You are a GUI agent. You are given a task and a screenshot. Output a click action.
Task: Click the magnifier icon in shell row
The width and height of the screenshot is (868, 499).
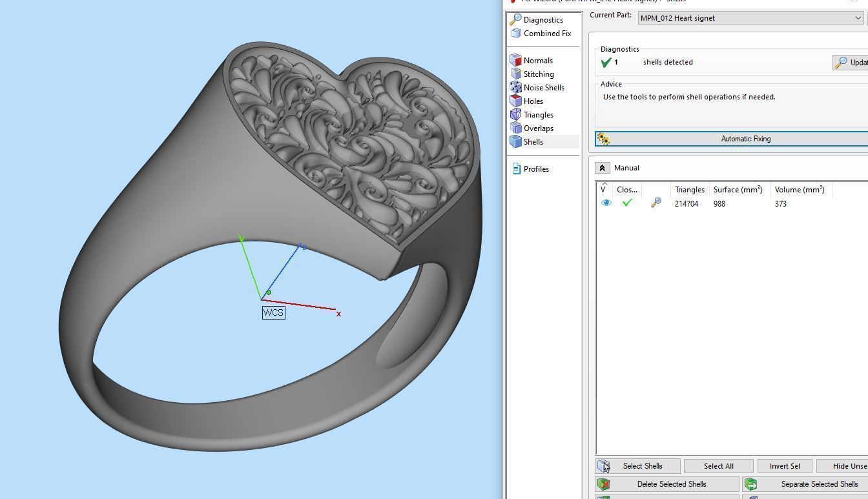(656, 203)
